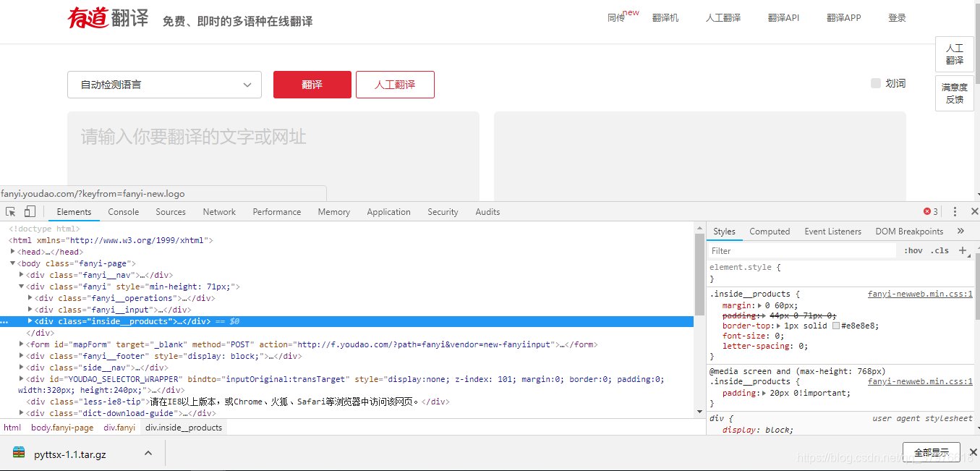Open DOM Breakpoints tab
The width and height of the screenshot is (980, 471).
tap(909, 232)
